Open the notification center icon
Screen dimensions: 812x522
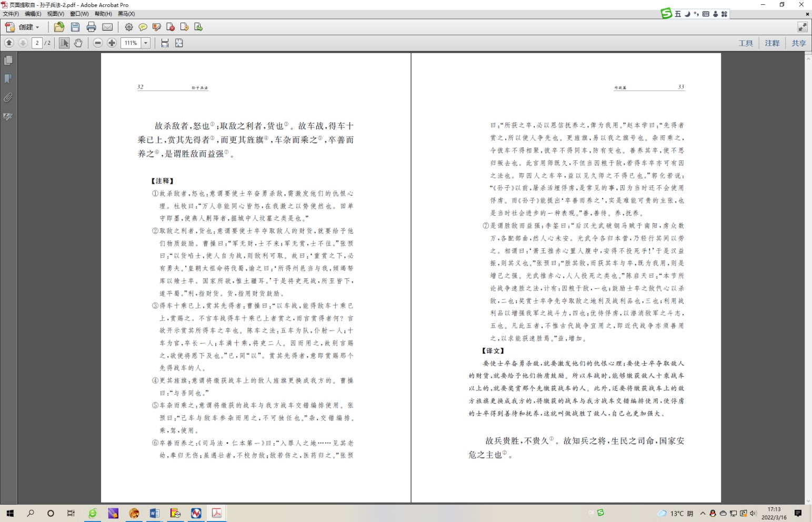pos(798,513)
